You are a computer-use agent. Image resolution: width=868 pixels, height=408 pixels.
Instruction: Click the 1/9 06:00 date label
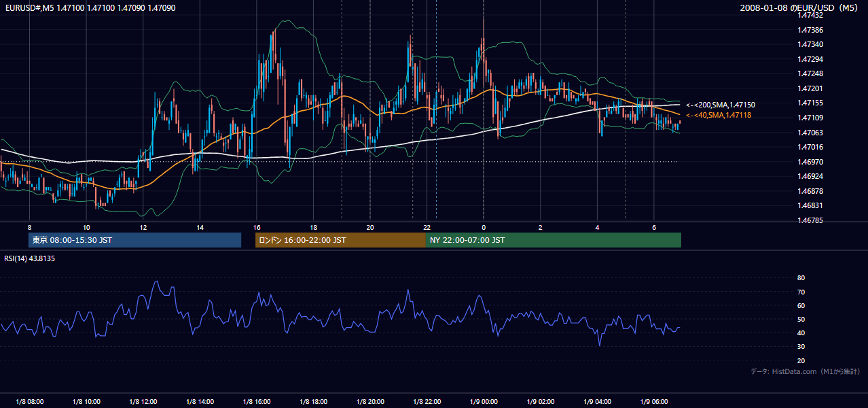tap(653, 402)
